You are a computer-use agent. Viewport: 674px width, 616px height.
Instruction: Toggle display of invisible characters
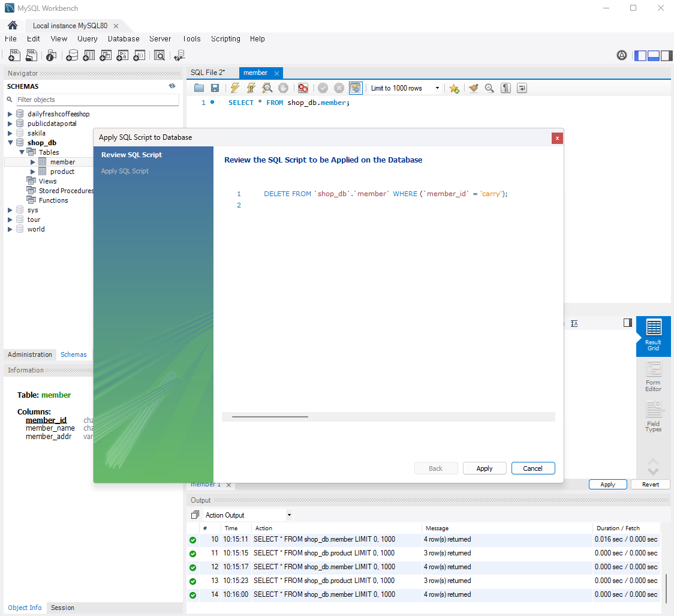click(x=505, y=88)
